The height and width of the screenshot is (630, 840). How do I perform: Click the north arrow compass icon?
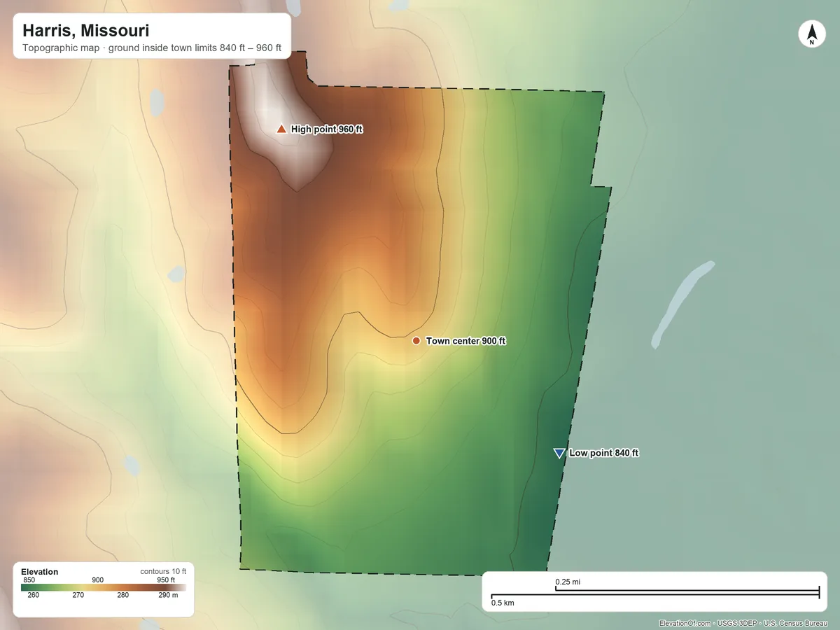pos(811,34)
